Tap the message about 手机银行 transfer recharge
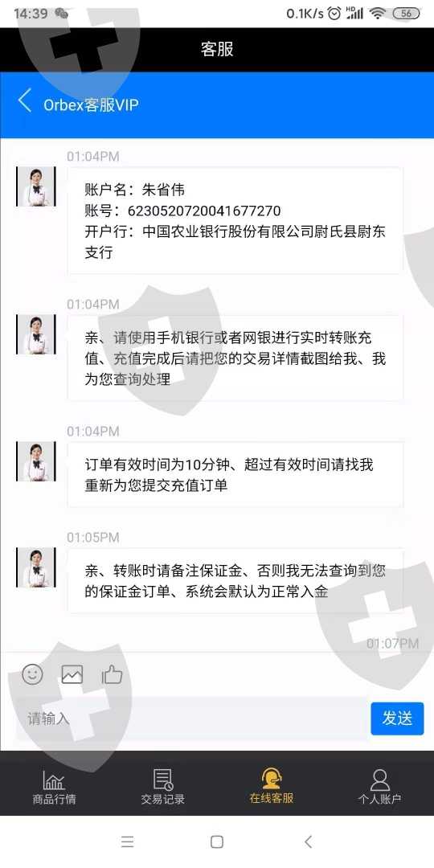 [235, 358]
